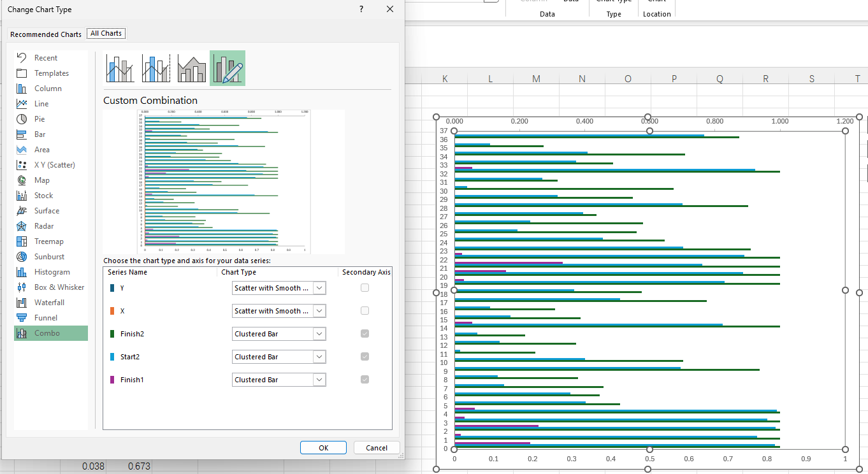Viewport: 868px width, 474px height.
Task: Select the Treemap chart category
Action: [x=51, y=241]
